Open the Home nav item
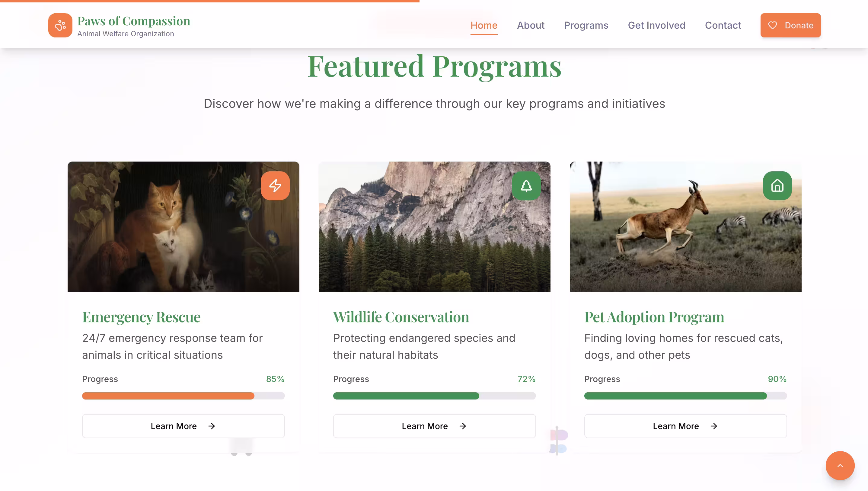The image size is (868, 491). [x=484, y=25]
